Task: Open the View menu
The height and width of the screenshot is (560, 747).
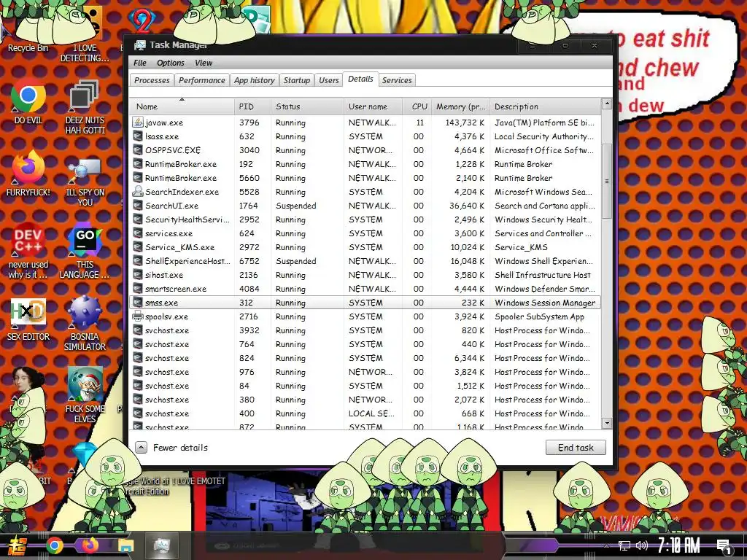Action: coord(204,63)
